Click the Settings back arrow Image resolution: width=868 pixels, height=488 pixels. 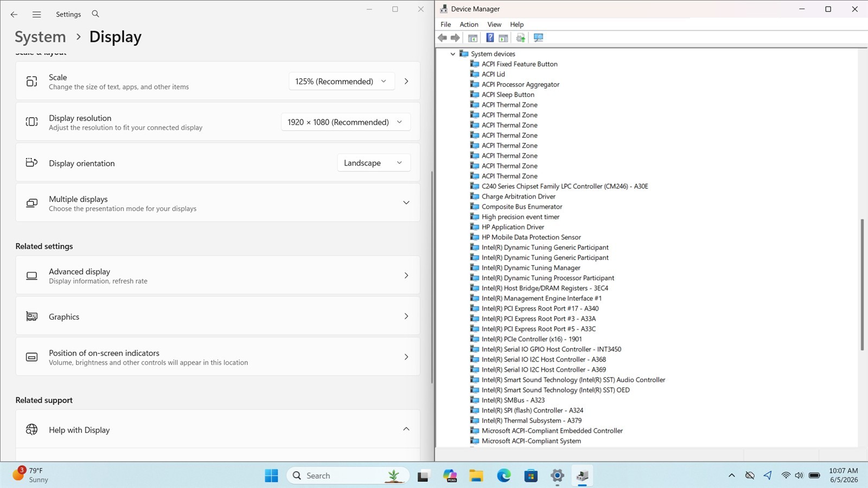point(14,15)
